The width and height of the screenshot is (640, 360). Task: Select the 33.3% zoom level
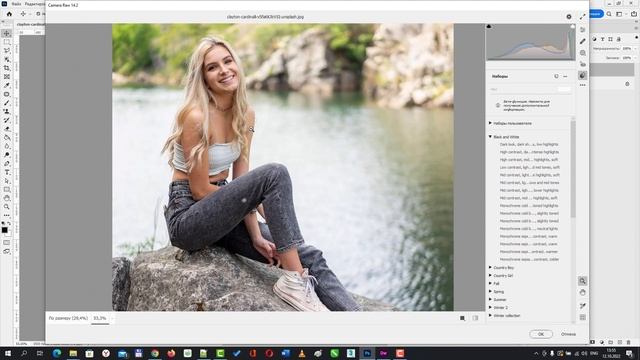click(x=100, y=318)
